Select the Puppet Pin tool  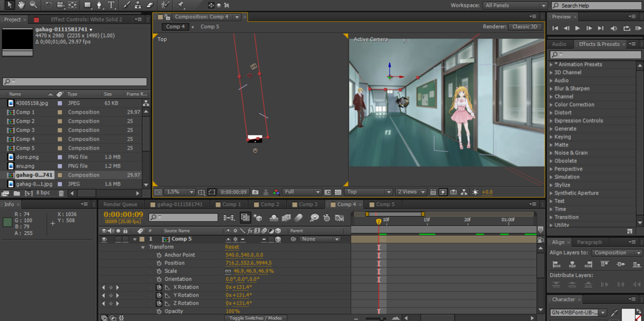coord(180,5)
